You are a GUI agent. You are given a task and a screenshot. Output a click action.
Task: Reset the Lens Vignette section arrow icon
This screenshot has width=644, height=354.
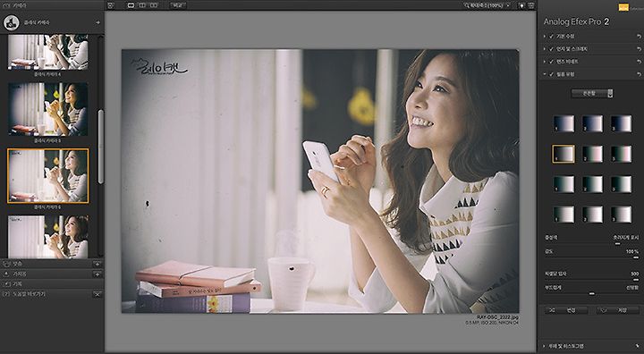639,62
